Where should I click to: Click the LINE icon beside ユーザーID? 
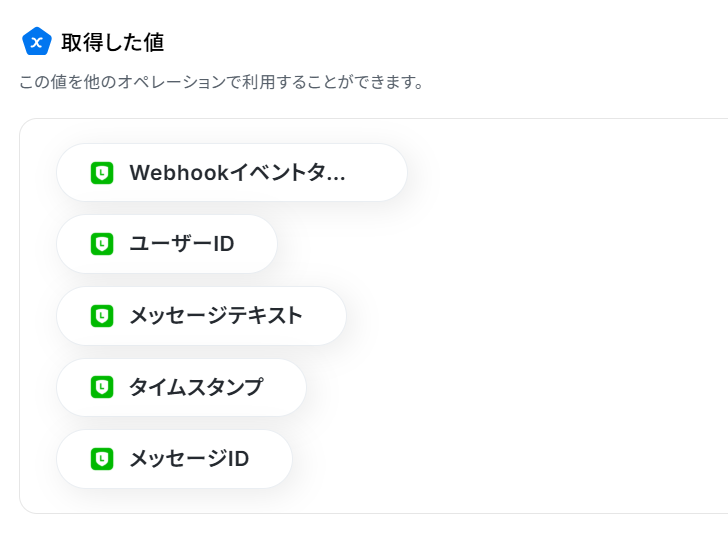(102, 244)
